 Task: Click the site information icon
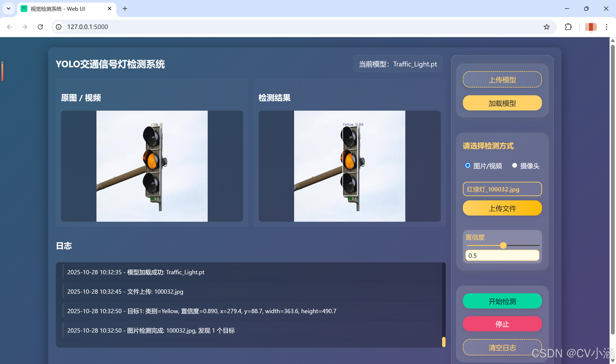(x=59, y=27)
